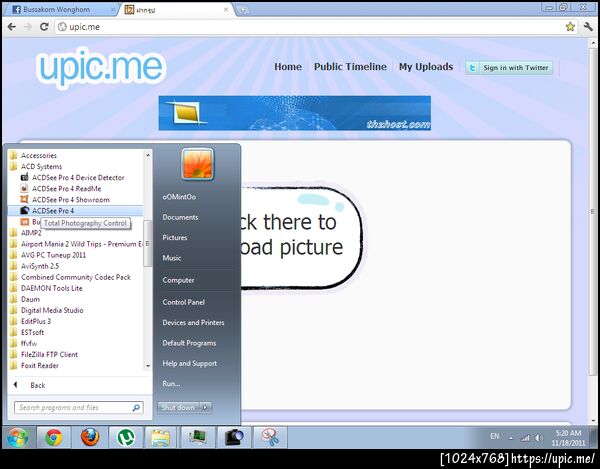Expand the ffvfw folder
The width and height of the screenshot is (600, 469).
tap(29, 344)
